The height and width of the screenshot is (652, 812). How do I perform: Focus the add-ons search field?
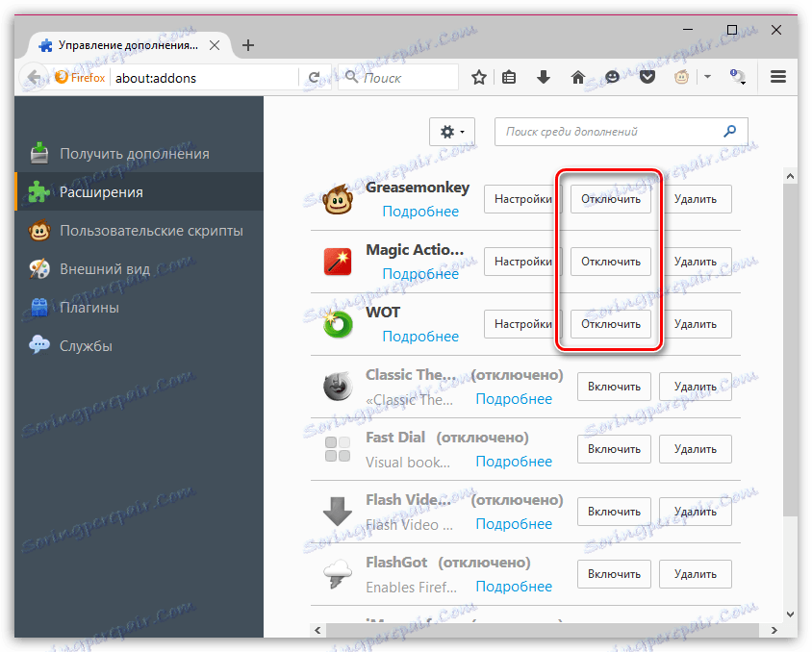(621, 132)
